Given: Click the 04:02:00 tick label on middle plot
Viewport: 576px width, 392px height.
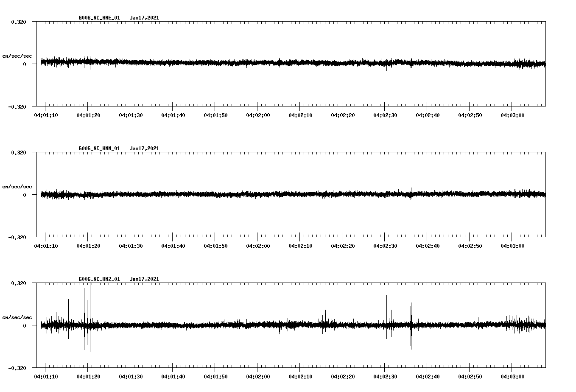Looking at the screenshot, I should [258, 245].
